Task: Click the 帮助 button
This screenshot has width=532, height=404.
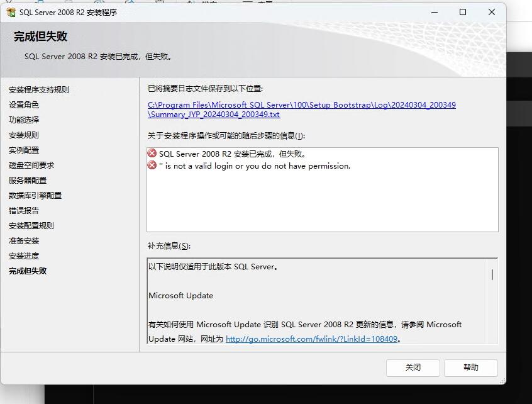Action: 470,368
